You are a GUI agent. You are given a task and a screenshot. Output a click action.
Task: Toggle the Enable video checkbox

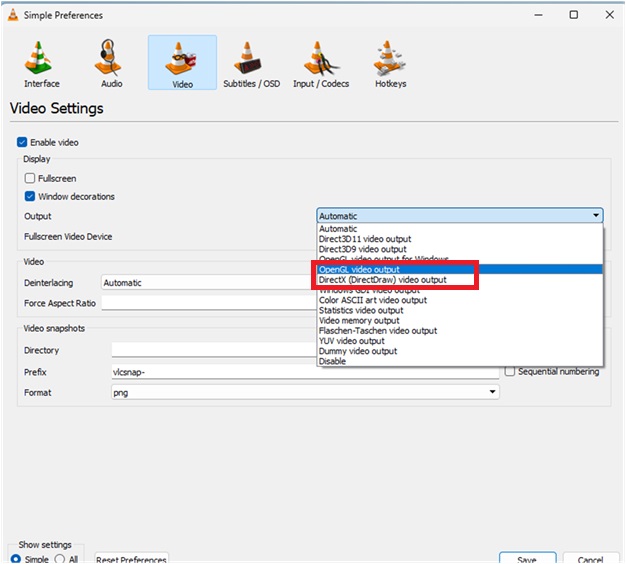point(22,142)
